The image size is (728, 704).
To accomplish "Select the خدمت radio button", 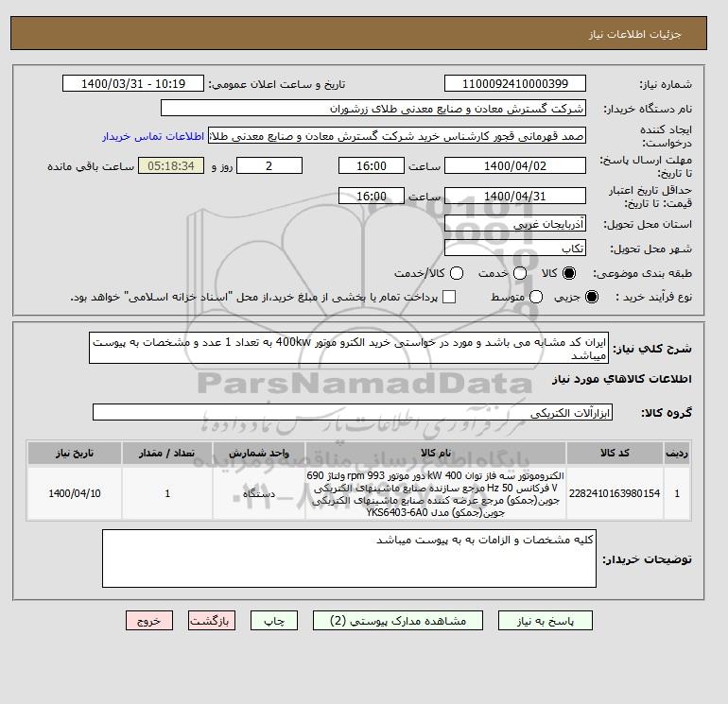I will coord(520,273).
